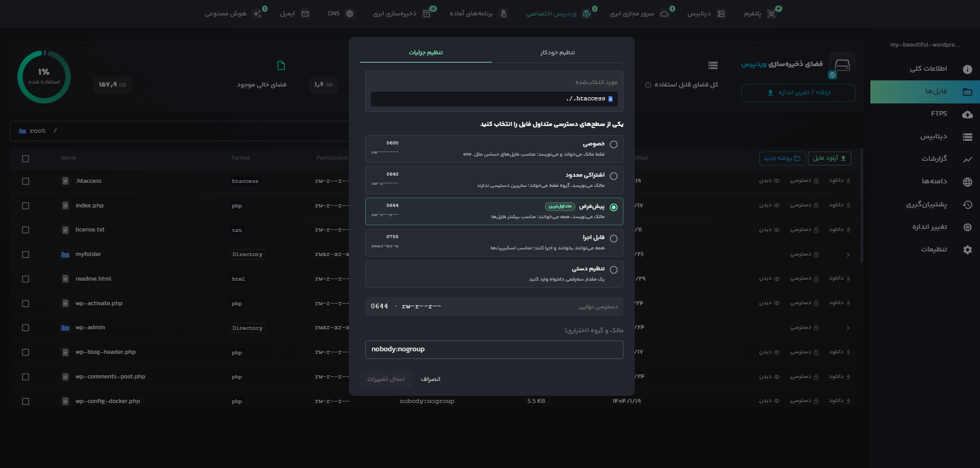
Task: Select the اشتراکی محدود 0640 permission option
Action: pyautogui.click(x=494, y=180)
